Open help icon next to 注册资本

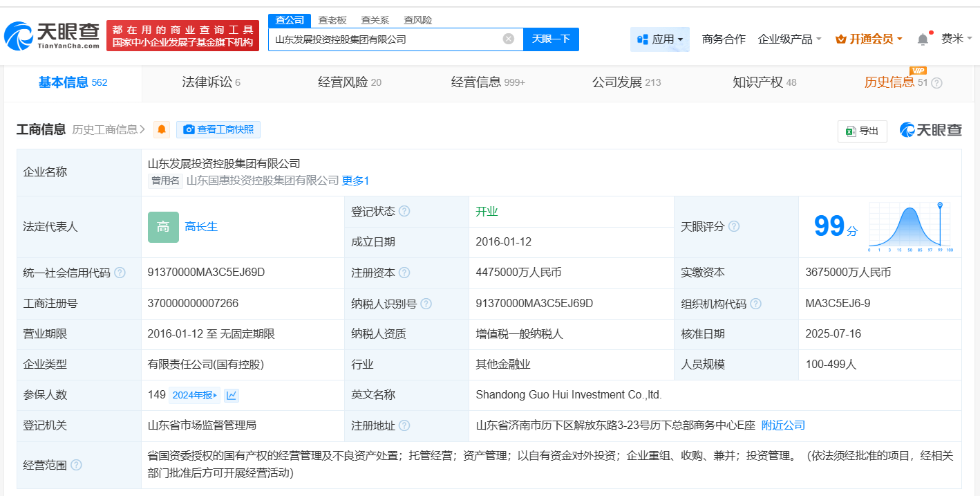[404, 273]
